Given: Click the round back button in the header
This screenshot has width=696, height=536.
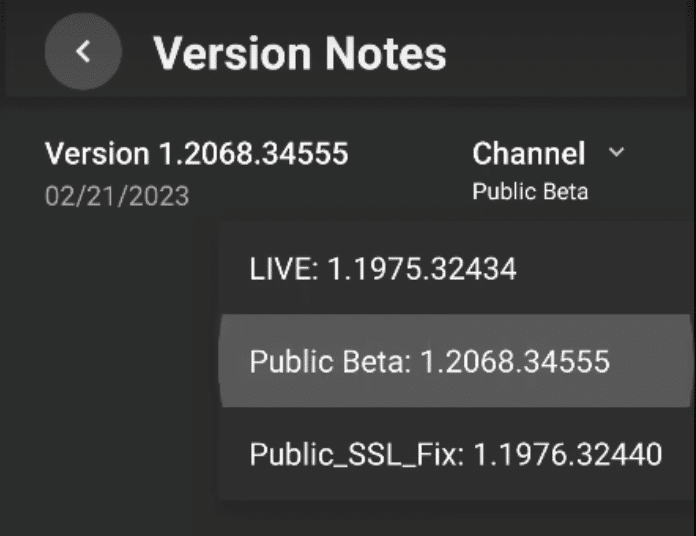Looking at the screenshot, I should point(83,51).
